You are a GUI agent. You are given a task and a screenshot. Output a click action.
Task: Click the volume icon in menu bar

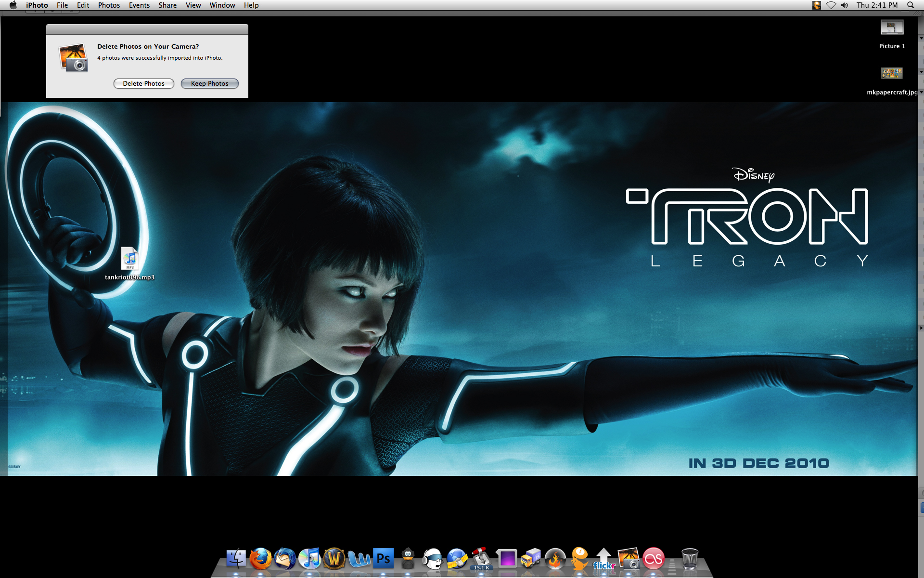click(845, 5)
